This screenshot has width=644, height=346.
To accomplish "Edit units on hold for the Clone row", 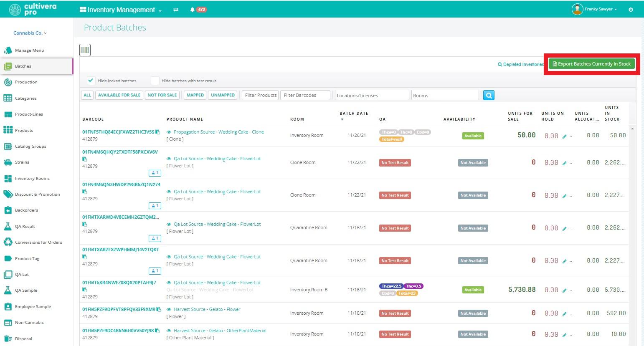I will (564, 136).
